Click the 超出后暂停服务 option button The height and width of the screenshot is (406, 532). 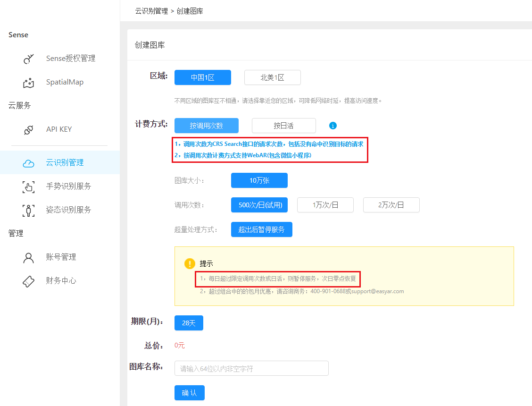261,229
